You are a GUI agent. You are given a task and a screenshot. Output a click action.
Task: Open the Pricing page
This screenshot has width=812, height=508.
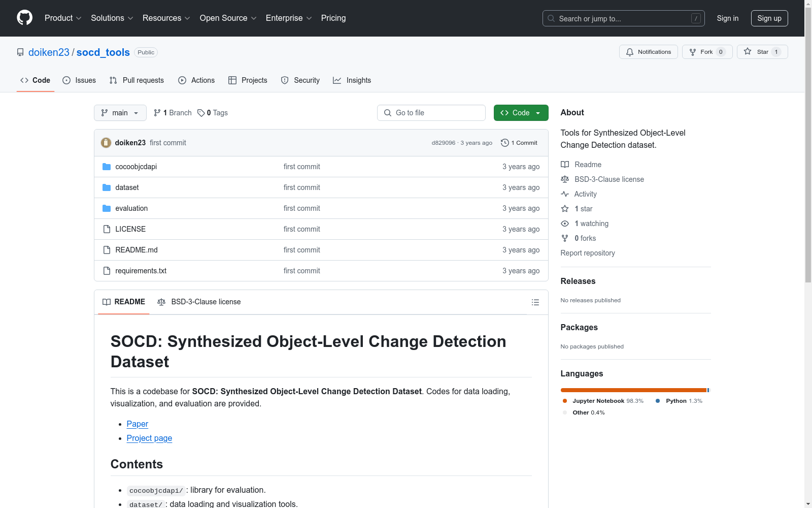point(333,18)
